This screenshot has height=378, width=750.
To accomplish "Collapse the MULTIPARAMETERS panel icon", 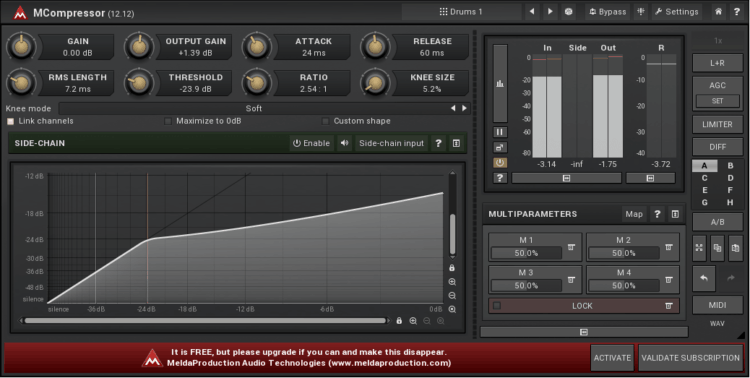I will pyautogui.click(x=675, y=214).
